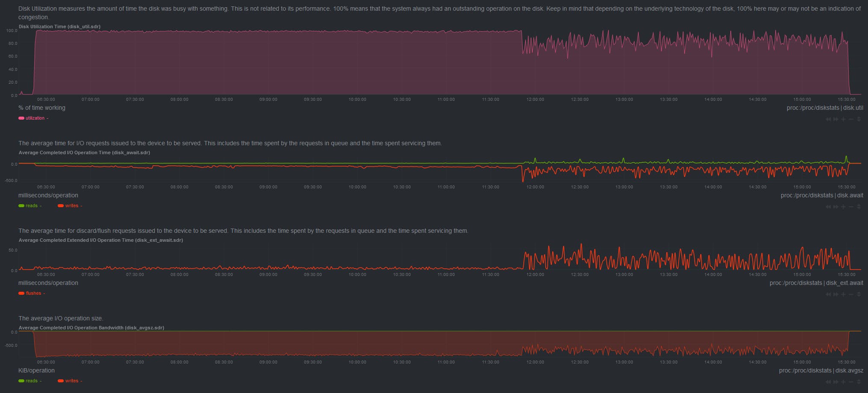This screenshot has height=393, width=868.
Task: Pan left on the disk.await chart
Action: (828, 207)
